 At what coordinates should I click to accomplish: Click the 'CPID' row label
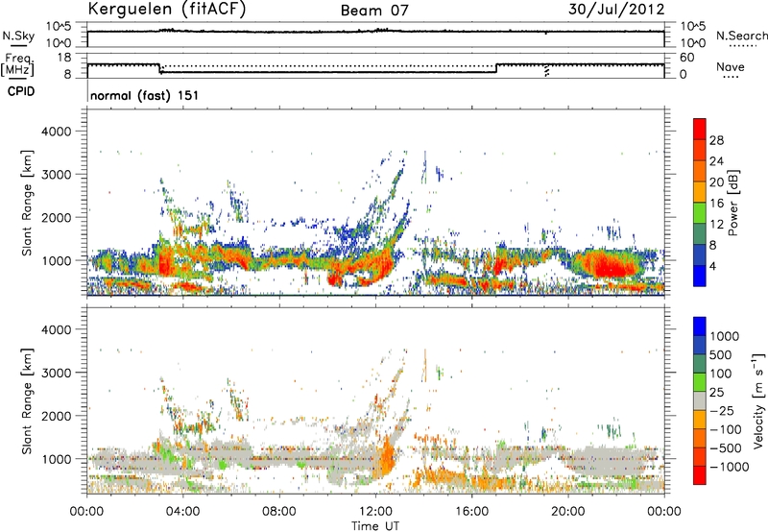tap(21, 91)
